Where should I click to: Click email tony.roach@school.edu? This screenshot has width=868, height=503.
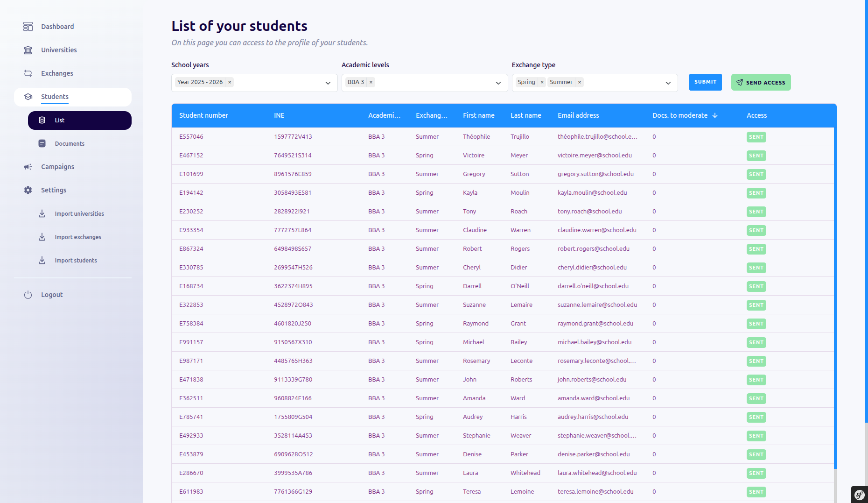pos(589,212)
